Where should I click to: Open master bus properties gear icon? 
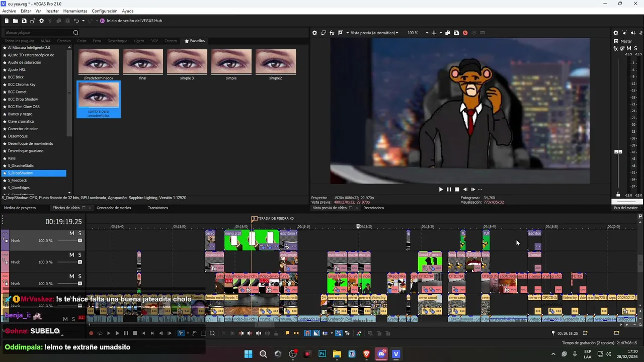click(616, 33)
